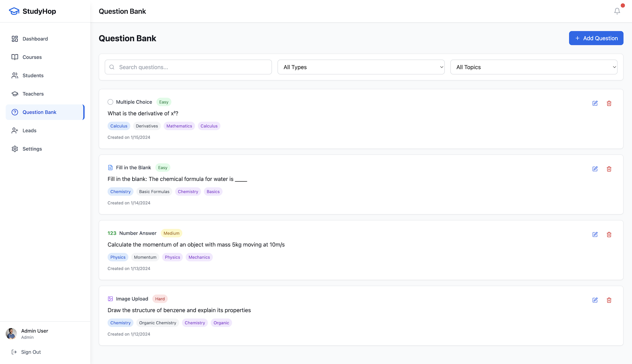Delete the momentum calculation question
The image size is (632, 364).
[609, 235]
